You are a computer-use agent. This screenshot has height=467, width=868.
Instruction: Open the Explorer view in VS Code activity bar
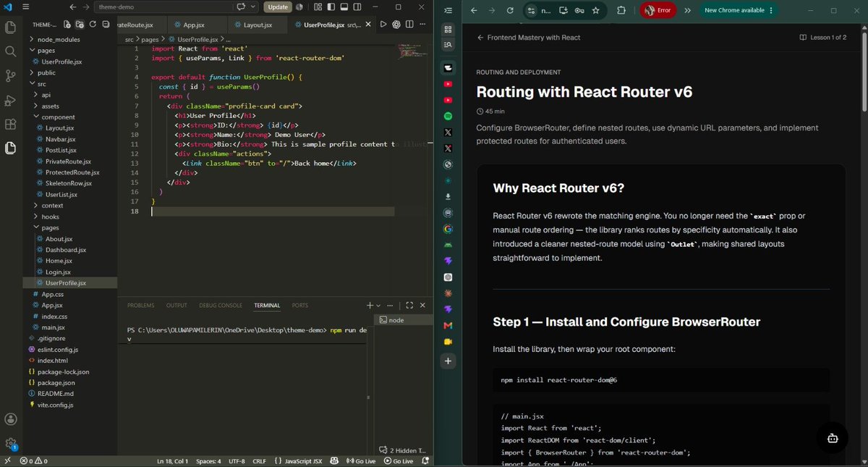[x=10, y=28]
